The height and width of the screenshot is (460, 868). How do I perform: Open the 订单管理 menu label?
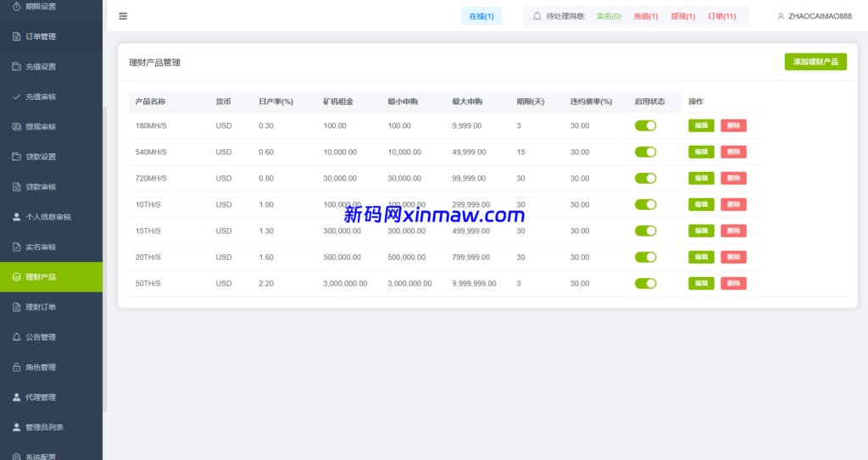41,36
